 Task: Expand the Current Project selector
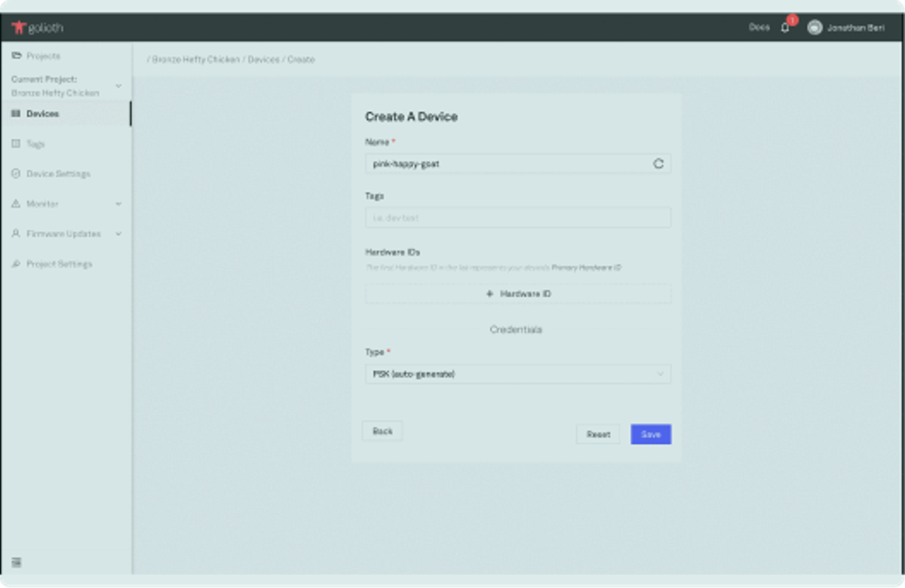click(118, 85)
